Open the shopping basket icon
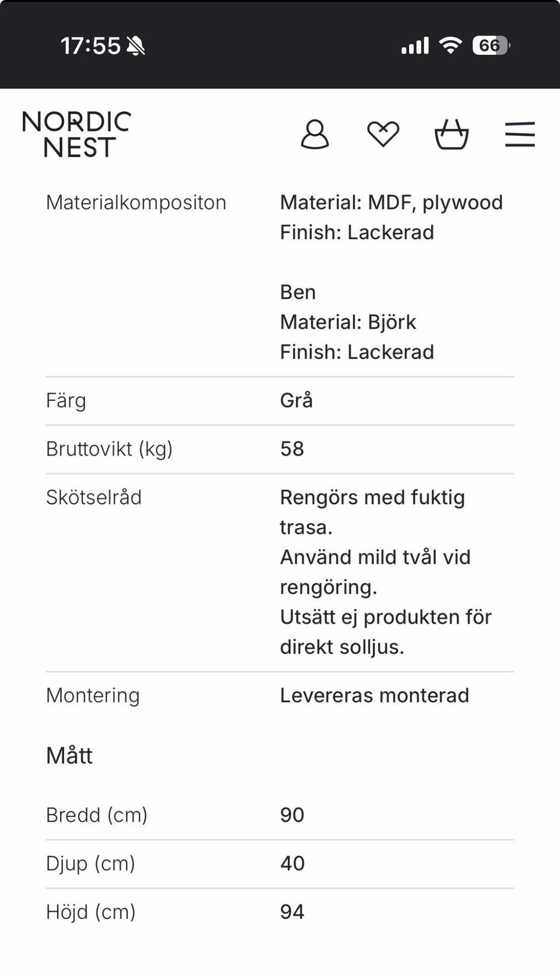The image size is (560, 976). [x=452, y=134]
